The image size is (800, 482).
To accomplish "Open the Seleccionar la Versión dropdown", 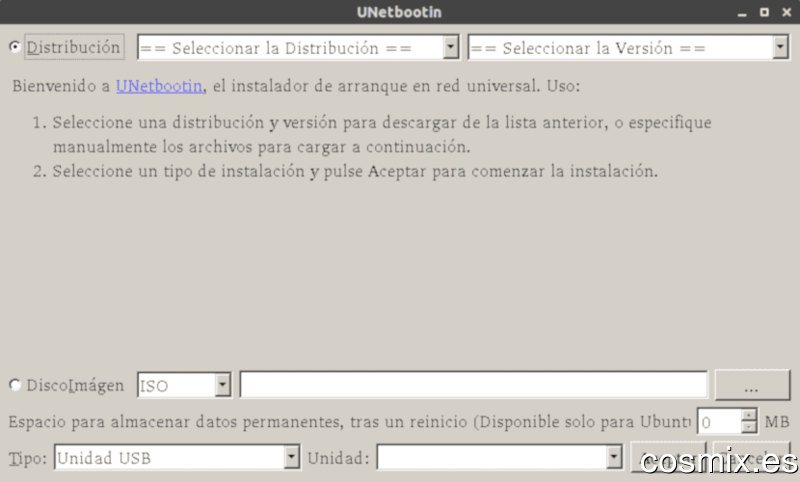I will (x=629, y=48).
